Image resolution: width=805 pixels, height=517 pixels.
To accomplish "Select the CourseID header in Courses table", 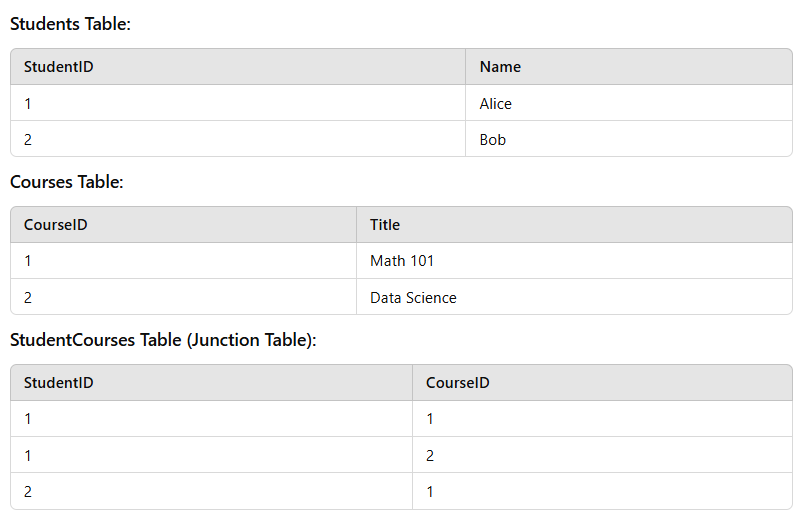I will 183,225.
